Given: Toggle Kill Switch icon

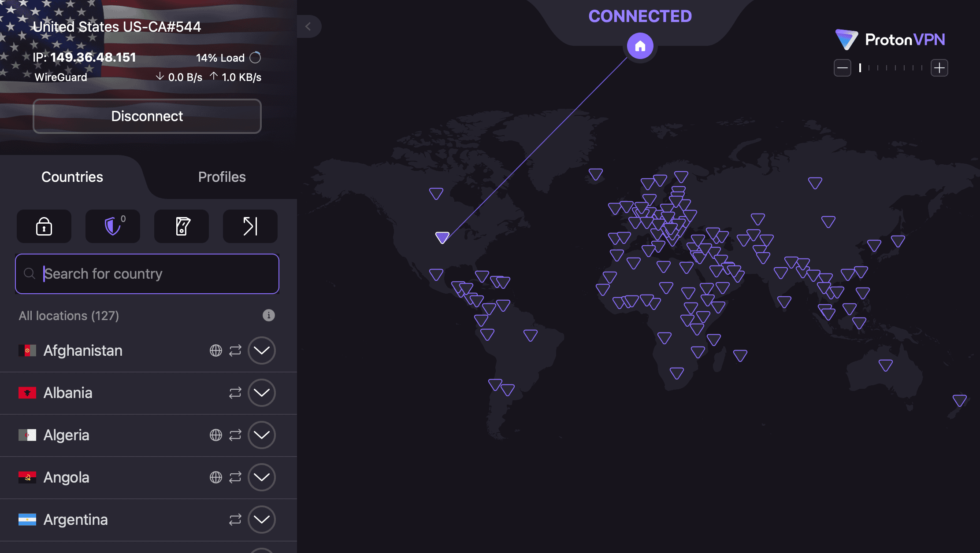Looking at the screenshot, I should point(182,226).
